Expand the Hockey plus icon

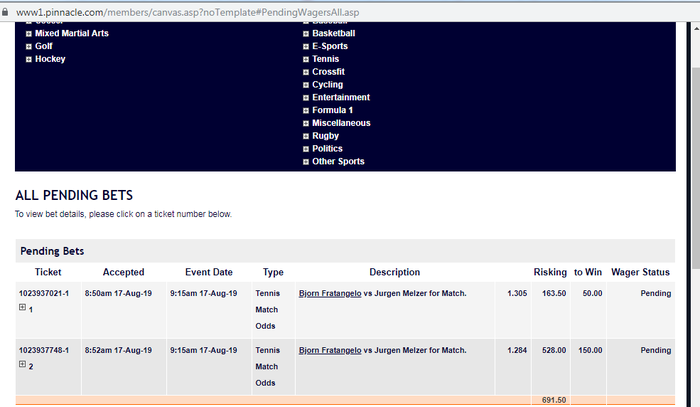coord(29,59)
